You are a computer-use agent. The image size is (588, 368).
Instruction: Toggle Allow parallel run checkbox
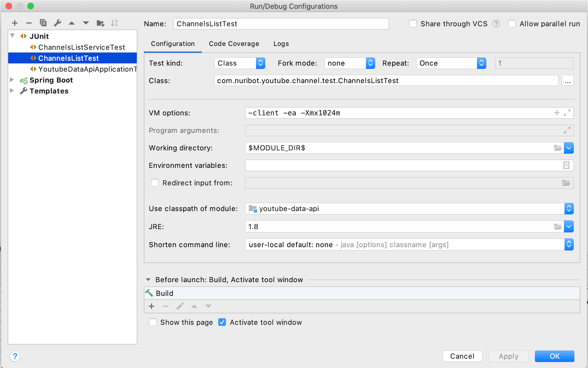(x=512, y=24)
